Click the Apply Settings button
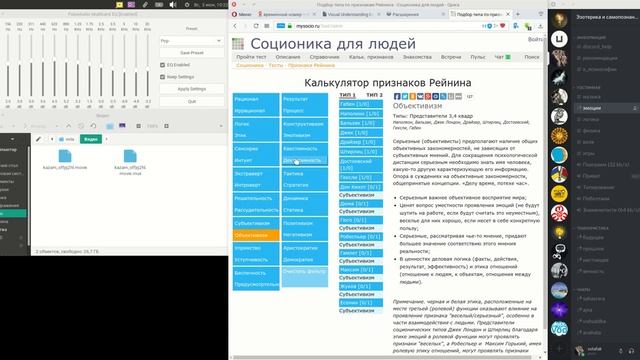The image size is (640, 360). pyautogui.click(x=191, y=89)
